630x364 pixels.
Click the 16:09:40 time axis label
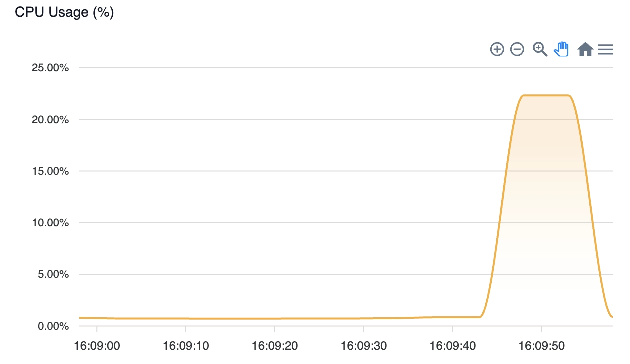point(453,345)
